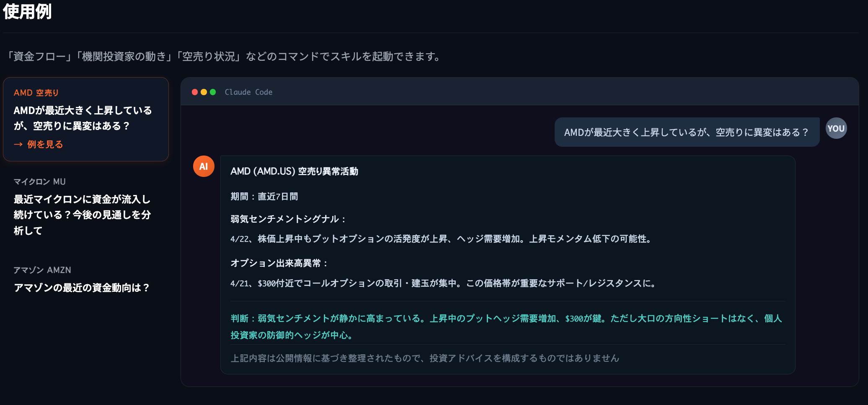The width and height of the screenshot is (868, 405).
Task: Click the command description beginning 「資金フロー」
Action: tap(223, 56)
